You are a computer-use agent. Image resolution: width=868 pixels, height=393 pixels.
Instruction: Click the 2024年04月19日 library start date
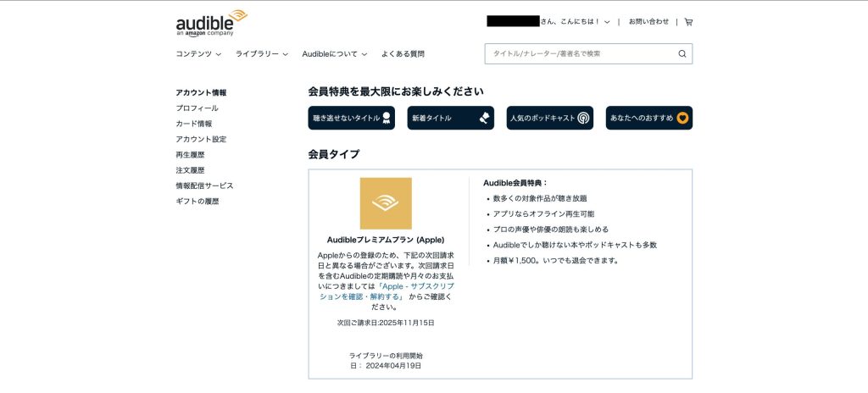point(393,366)
